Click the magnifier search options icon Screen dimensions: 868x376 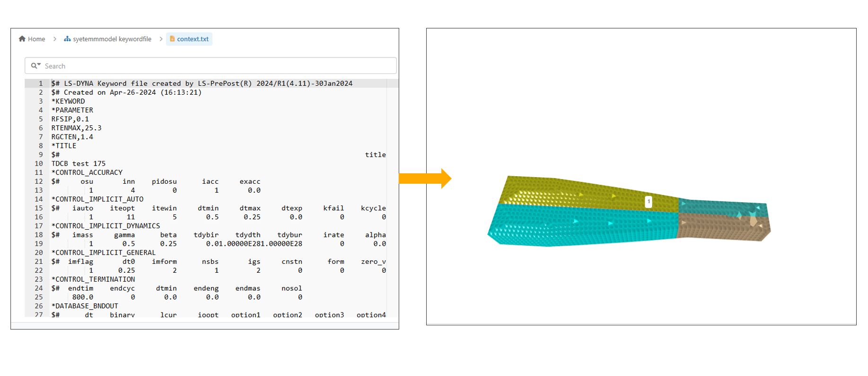35,66
